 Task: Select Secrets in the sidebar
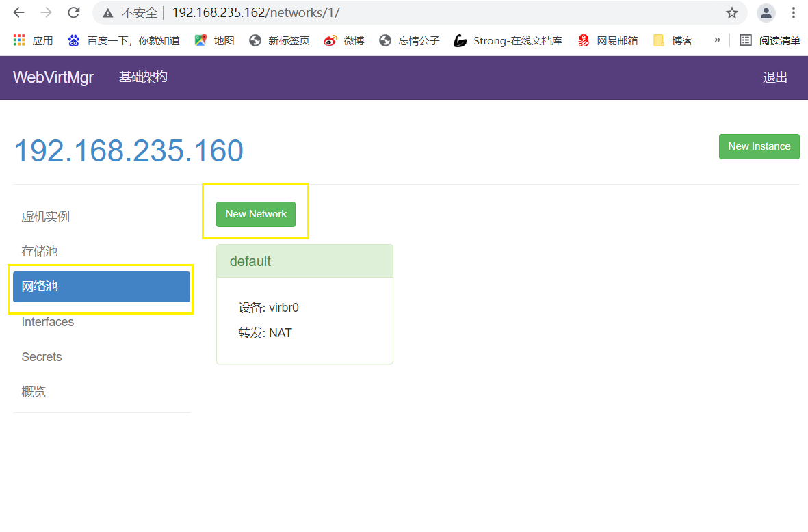click(x=101, y=357)
